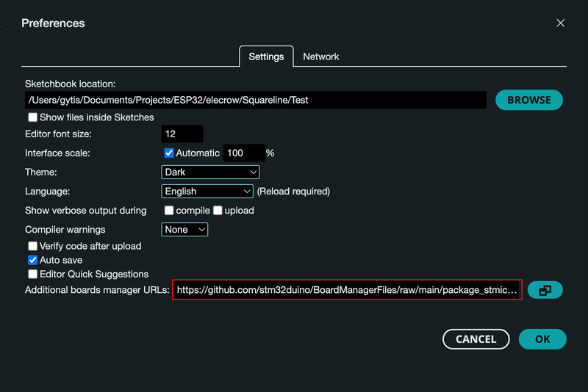Enable Show files inside Sketches checkbox
The height and width of the screenshot is (392, 588).
click(x=32, y=117)
